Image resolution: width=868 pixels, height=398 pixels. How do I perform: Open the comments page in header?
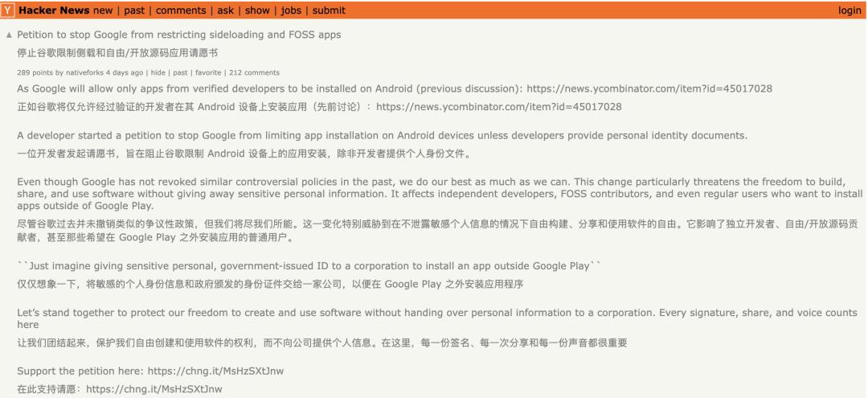point(181,10)
